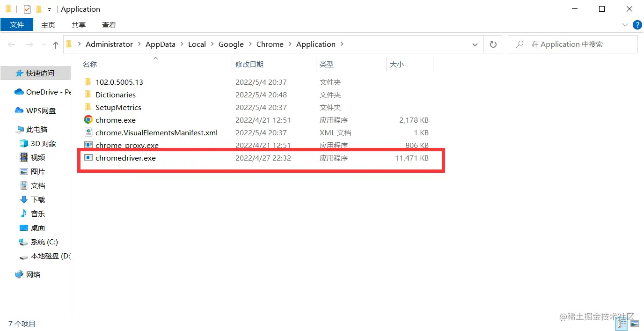Select the chromedriver.exe file icon
The image size is (644, 331).
pyautogui.click(x=88, y=158)
